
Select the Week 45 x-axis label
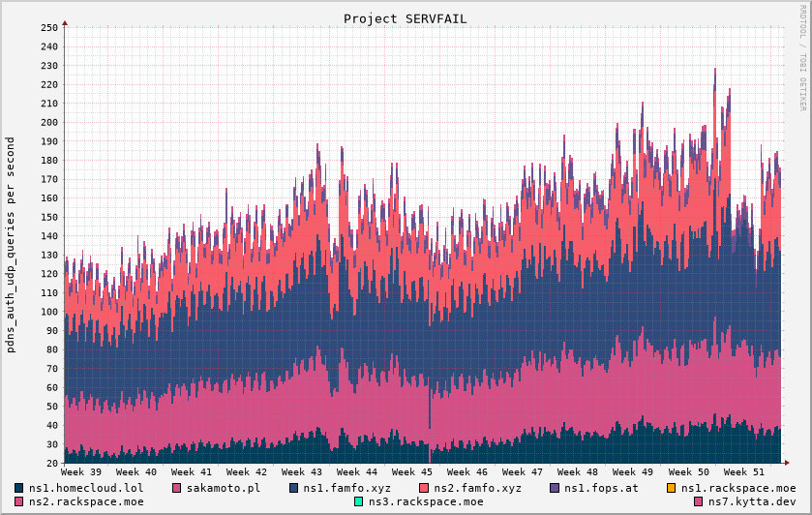pyautogui.click(x=412, y=471)
